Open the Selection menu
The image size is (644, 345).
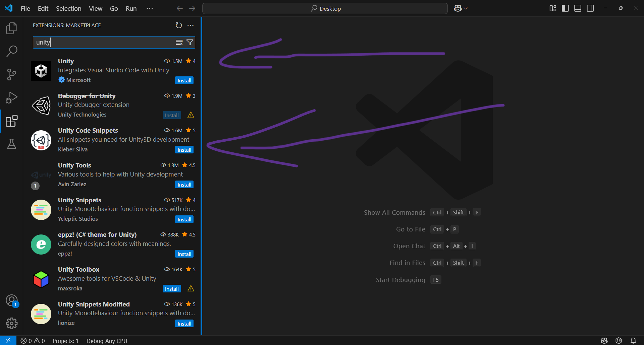click(x=68, y=8)
